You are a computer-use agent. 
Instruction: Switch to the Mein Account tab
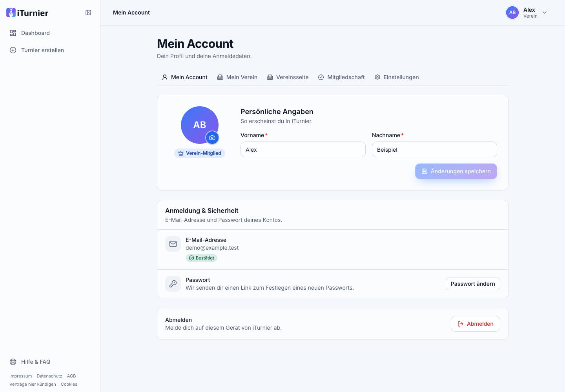click(184, 77)
